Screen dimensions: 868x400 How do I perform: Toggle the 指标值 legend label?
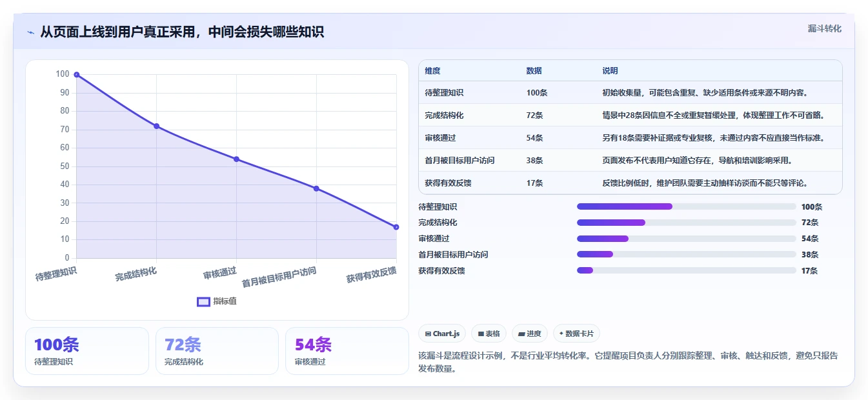[x=225, y=301]
